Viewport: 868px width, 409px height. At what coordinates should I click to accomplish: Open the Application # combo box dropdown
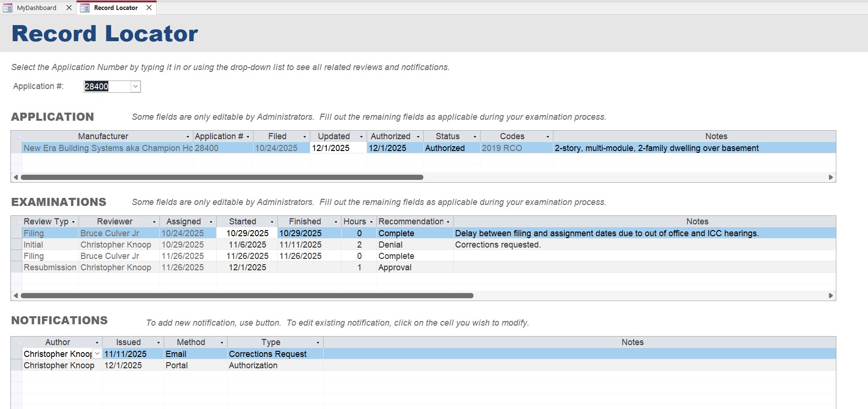[x=135, y=86]
